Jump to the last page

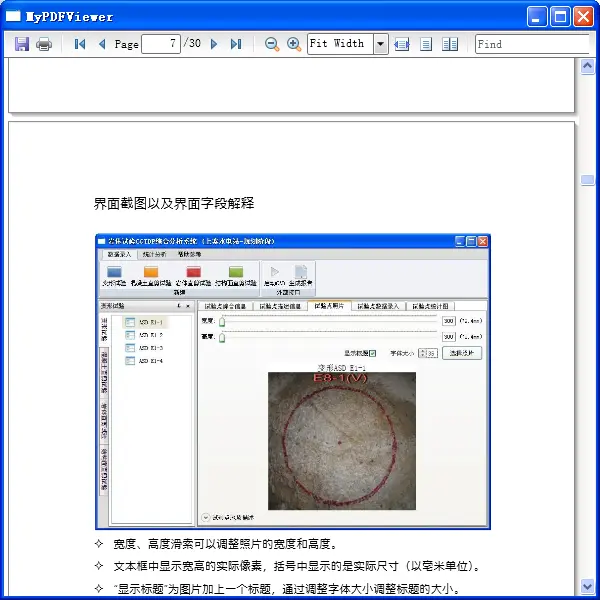236,44
